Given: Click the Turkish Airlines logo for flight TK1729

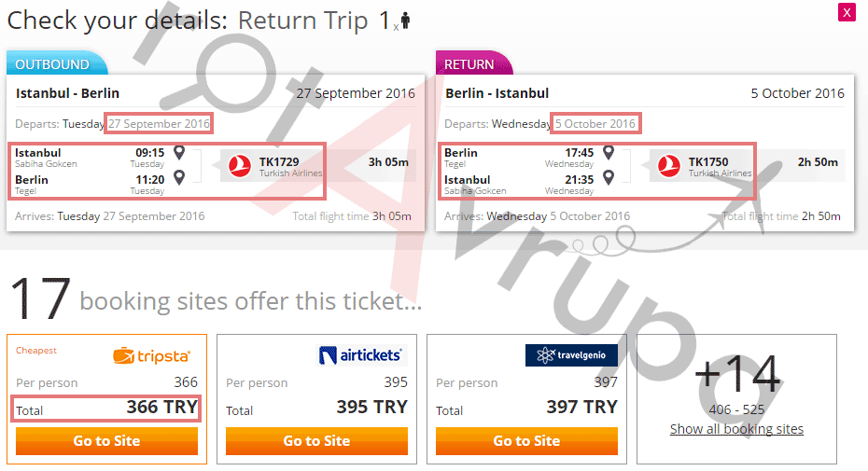Looking at the screenshot, I should coord(240,166).
